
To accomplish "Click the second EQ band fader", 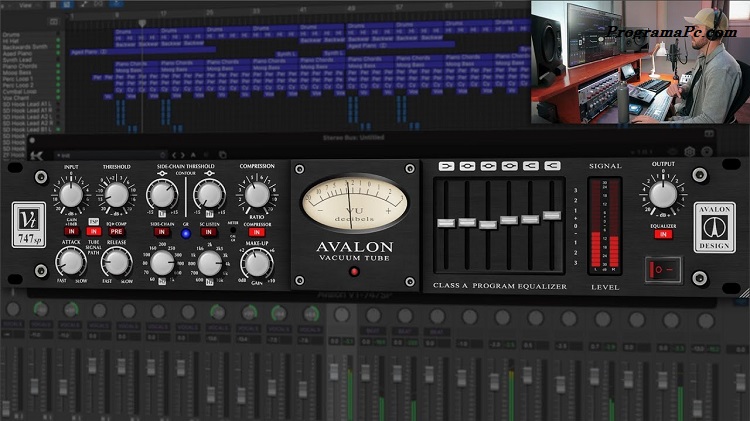I will point(467,222).
